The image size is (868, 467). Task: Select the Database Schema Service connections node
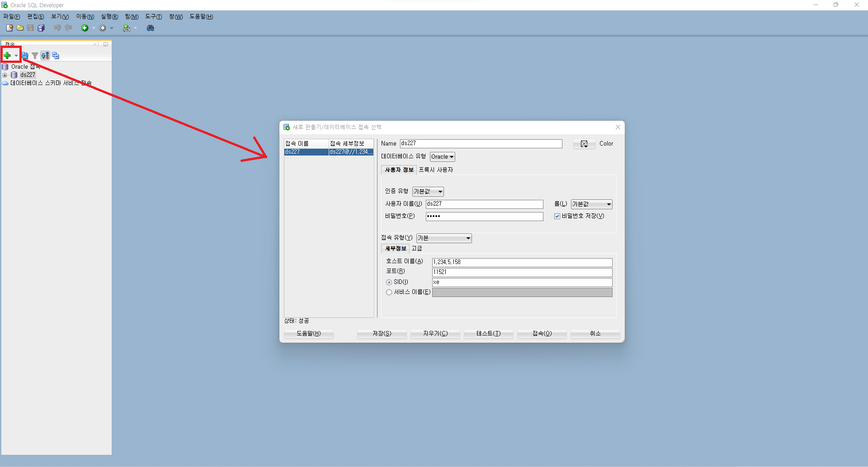tap(51, 83)
